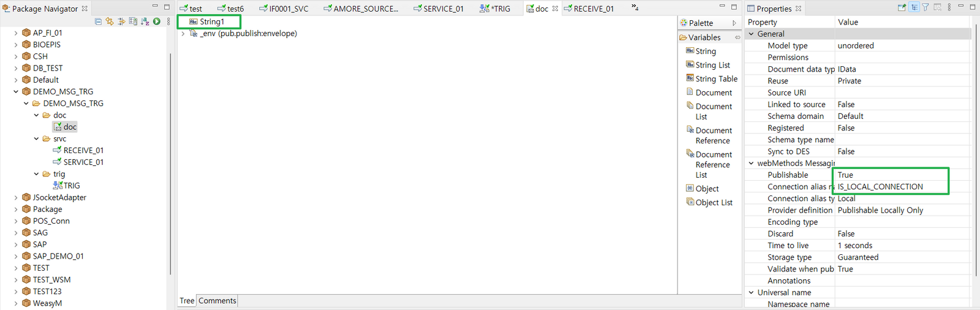Pick Object List from the Palette
980x310 pixels.
pos(714,203)
